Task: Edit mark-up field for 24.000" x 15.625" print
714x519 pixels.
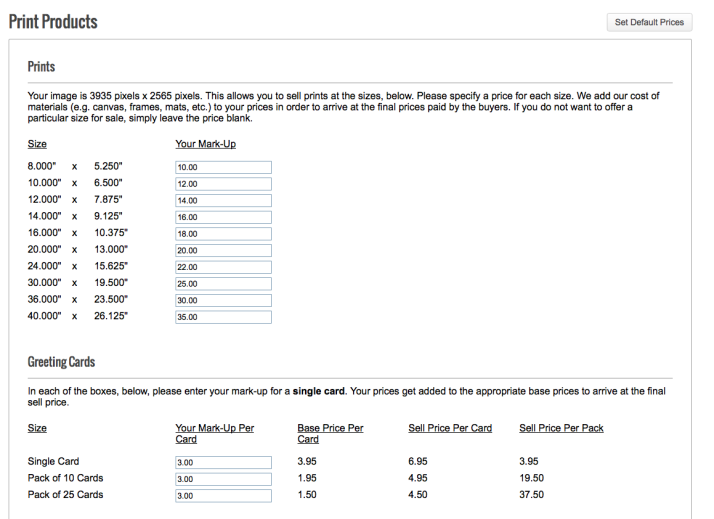Action: click(223, 267)
